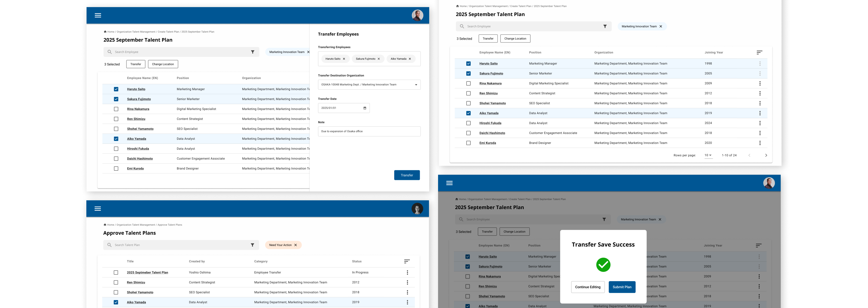Check Hiroshi Fukuda row checkbox, joined 2024
Screen dimensions: 868x308
coord(468,123)
